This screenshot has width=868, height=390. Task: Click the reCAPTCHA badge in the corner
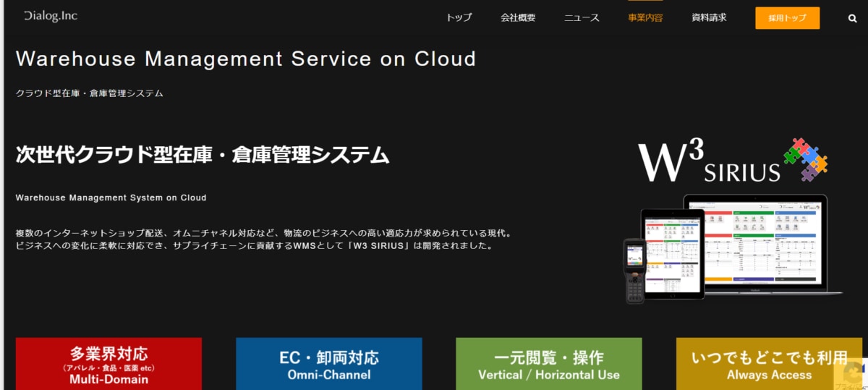point(851,372)
